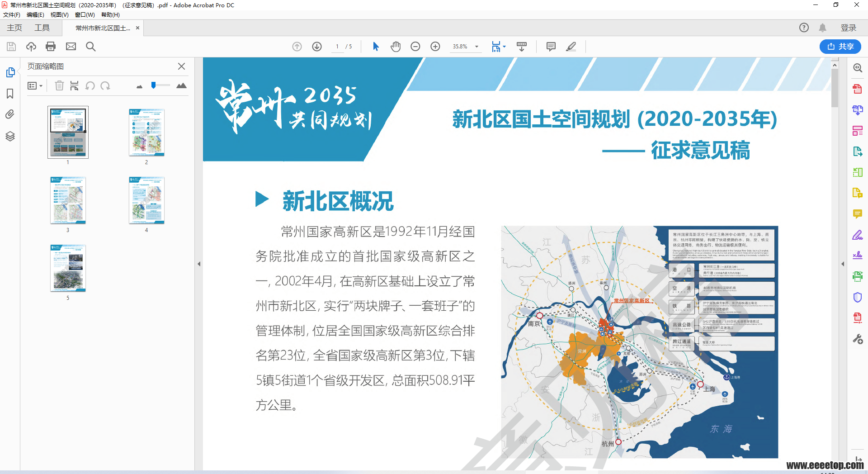
Task: Reduce thumbnail size small mountain icon
Action: pos(139,86)
